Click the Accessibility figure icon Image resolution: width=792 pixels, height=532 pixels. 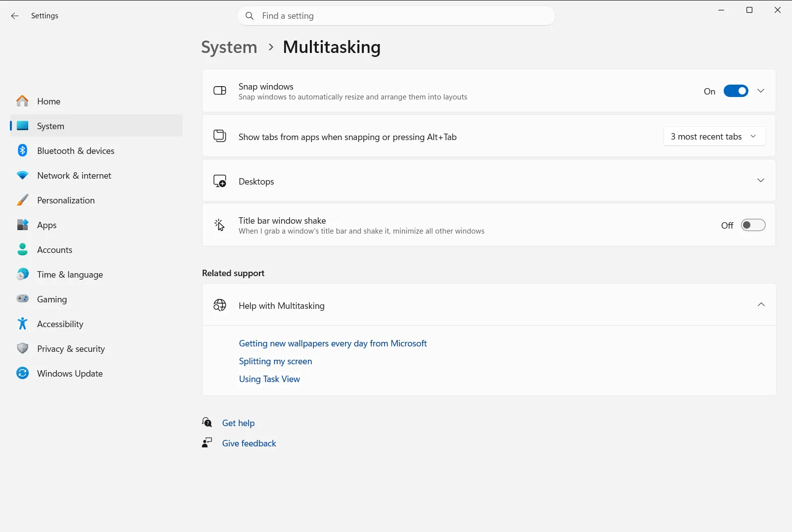(x=22, y=324)
